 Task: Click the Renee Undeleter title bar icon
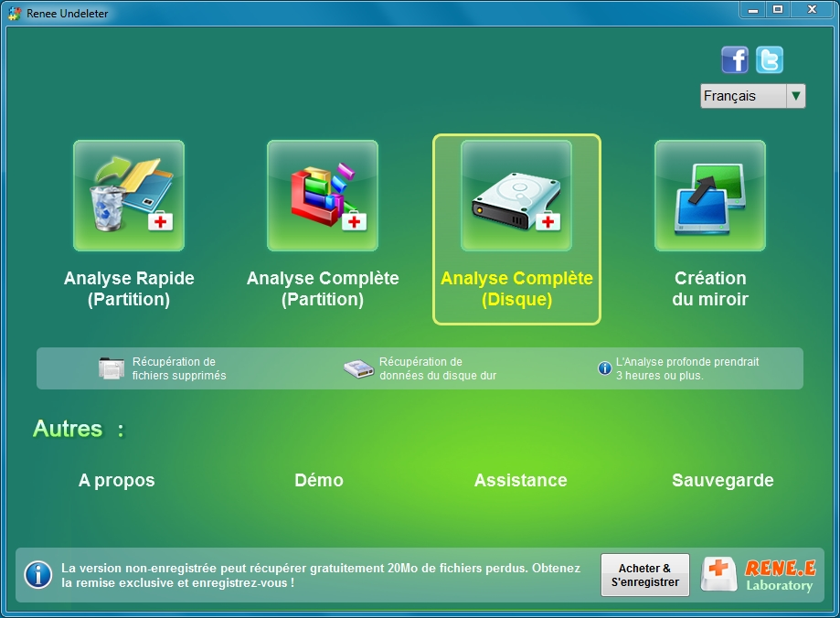point(16,13)
